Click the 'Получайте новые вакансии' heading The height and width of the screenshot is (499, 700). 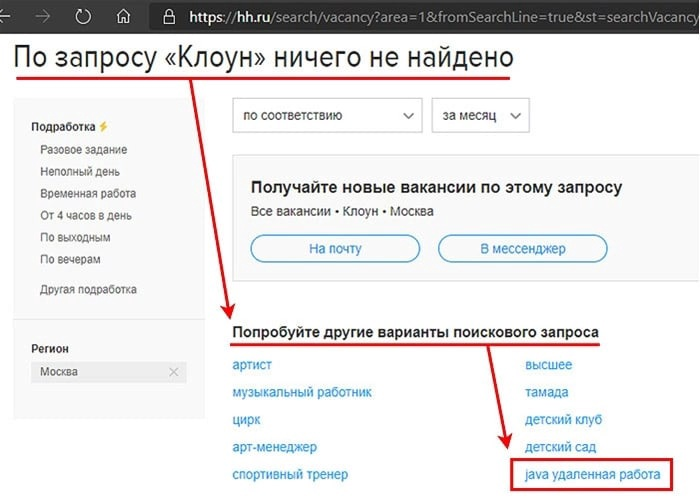[436, 187]
